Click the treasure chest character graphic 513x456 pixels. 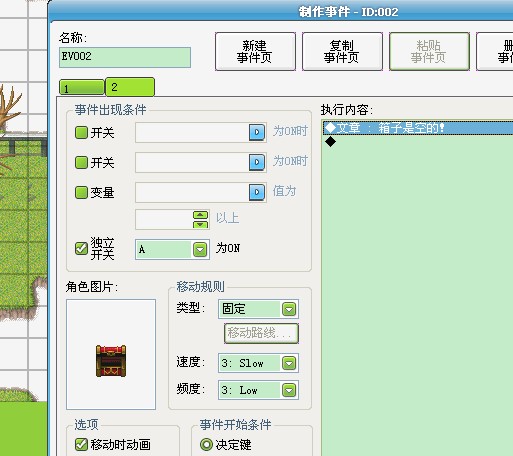pos(111,361)
